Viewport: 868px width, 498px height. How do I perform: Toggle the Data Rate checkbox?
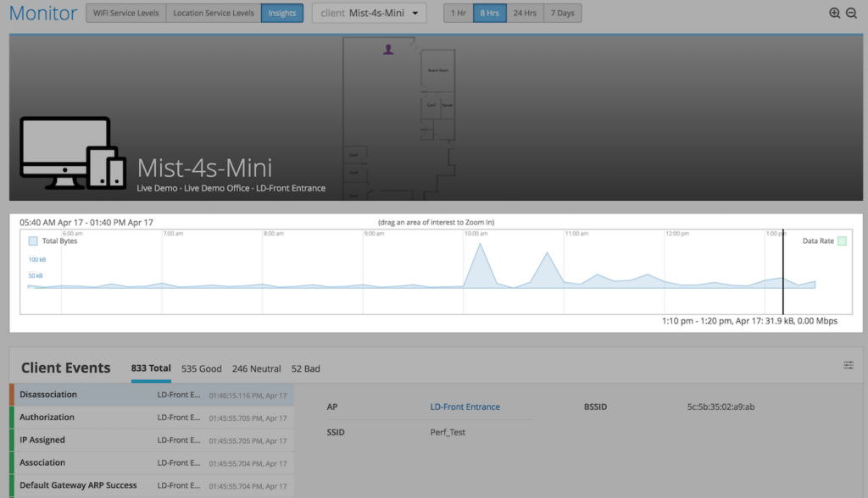coord(842,241)
